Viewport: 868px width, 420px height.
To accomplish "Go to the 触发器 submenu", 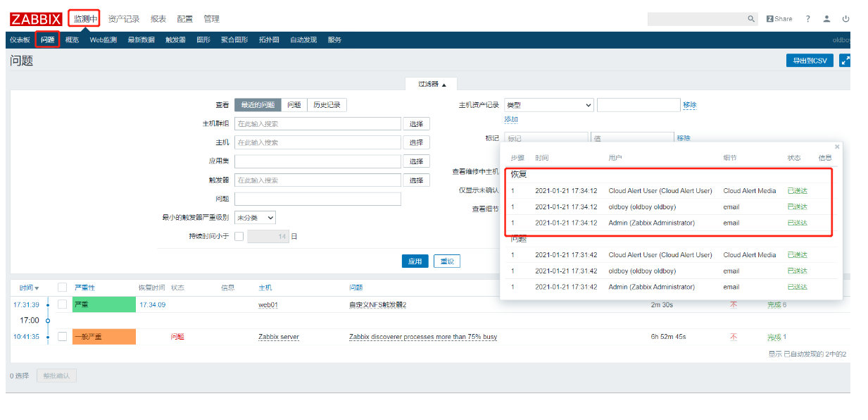I will [175, 40].
